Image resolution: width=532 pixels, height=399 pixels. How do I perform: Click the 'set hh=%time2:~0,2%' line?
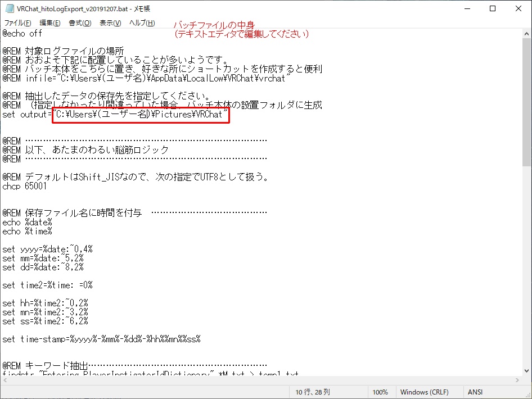45,303
